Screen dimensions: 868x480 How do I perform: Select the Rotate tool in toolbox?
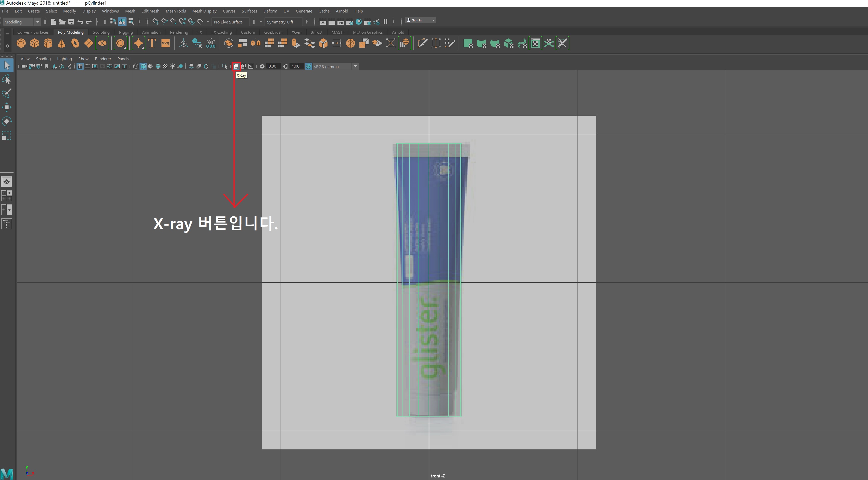point(6,121)
